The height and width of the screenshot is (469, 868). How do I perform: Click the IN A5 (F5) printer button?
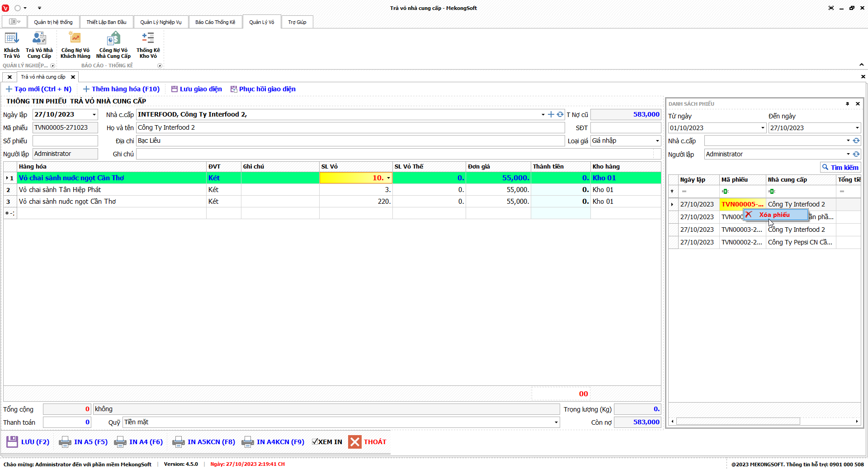[x=84, y=442]
